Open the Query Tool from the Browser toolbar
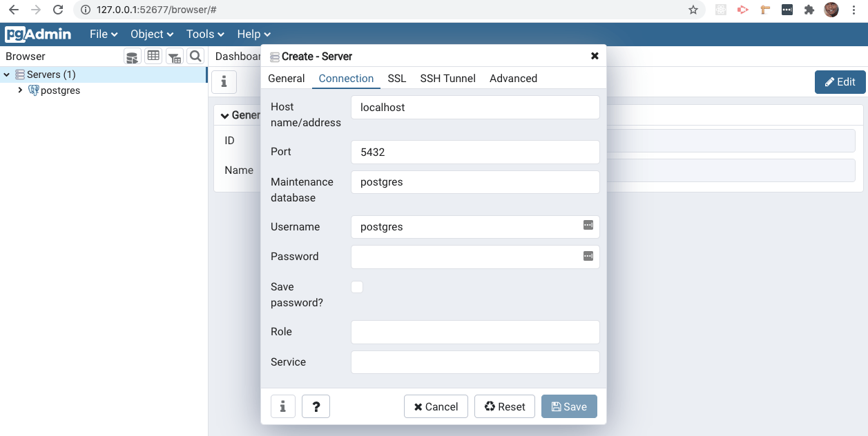868x436 pixels. (x=132, y=56)
